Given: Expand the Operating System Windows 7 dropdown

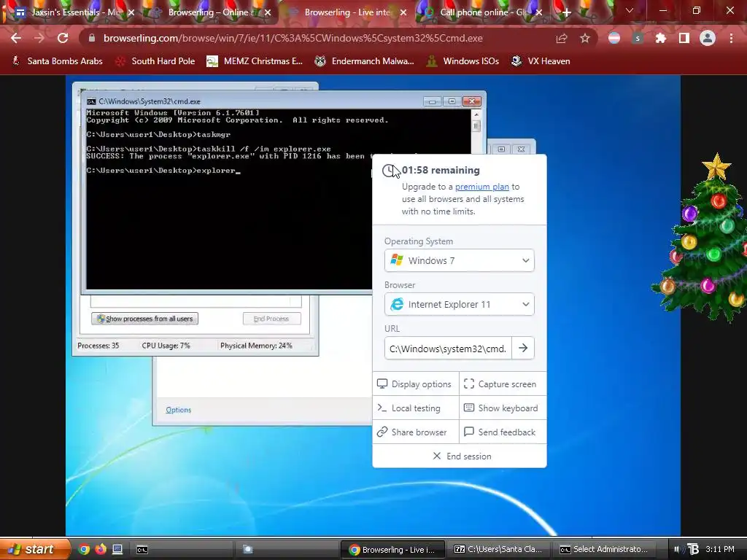Looking at the screenshot, I should (x=460, y=260).
